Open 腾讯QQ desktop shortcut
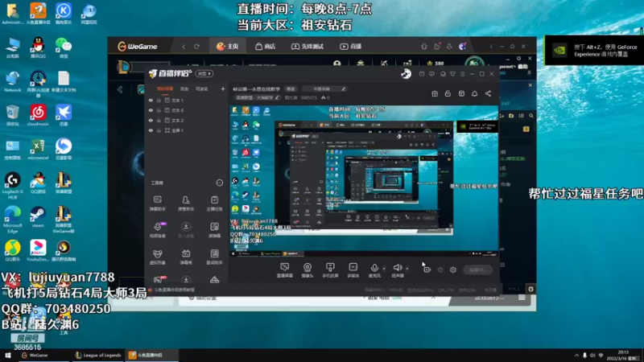Viewport: 644px width, 362px height. (38, 47)
